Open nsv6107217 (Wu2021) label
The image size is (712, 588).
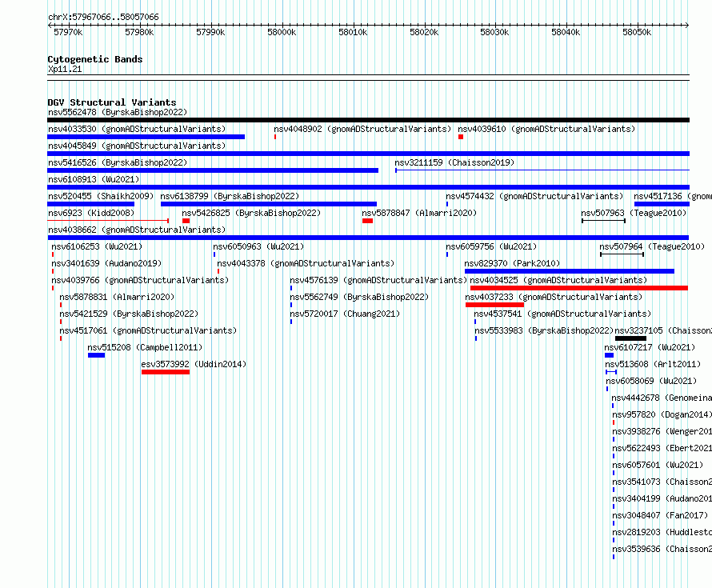(650, 347)
